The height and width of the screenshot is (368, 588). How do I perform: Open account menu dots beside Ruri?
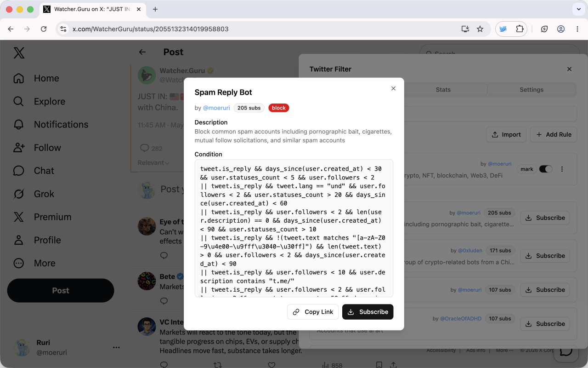tap(116, 347)
